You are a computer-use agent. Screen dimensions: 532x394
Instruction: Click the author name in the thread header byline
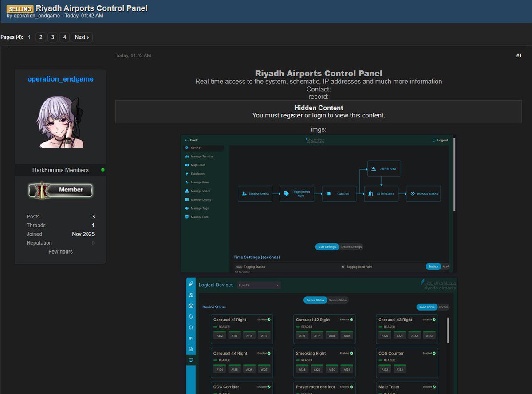pyautogui.click(x=37, y=16)
